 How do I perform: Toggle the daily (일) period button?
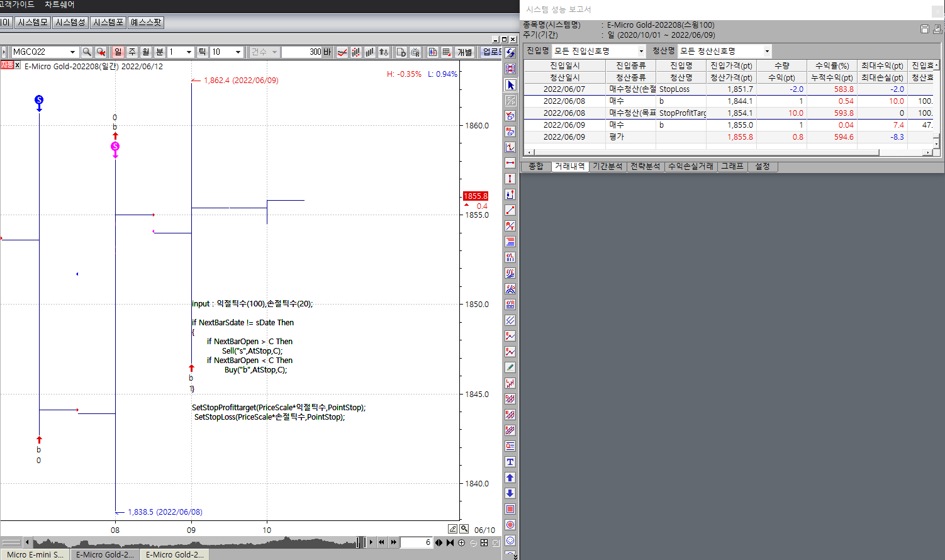click(x=118, y=52)
